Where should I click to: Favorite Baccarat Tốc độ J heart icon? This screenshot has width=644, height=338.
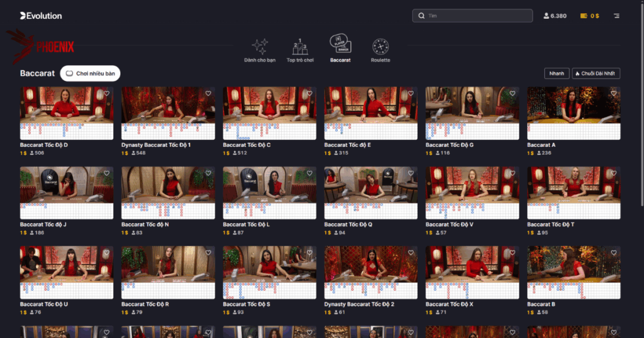point(107,173)
